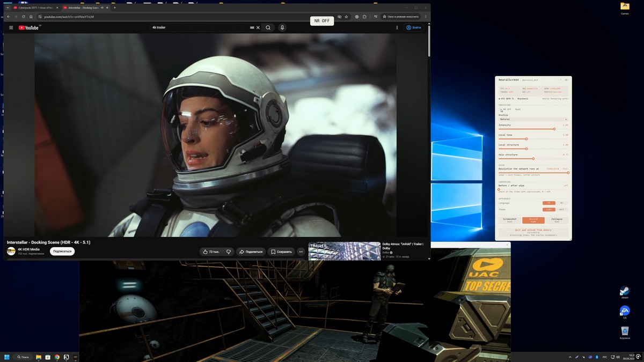
Task: Click the YouTube search magnifier button
Action: click(x=268, y=27)
